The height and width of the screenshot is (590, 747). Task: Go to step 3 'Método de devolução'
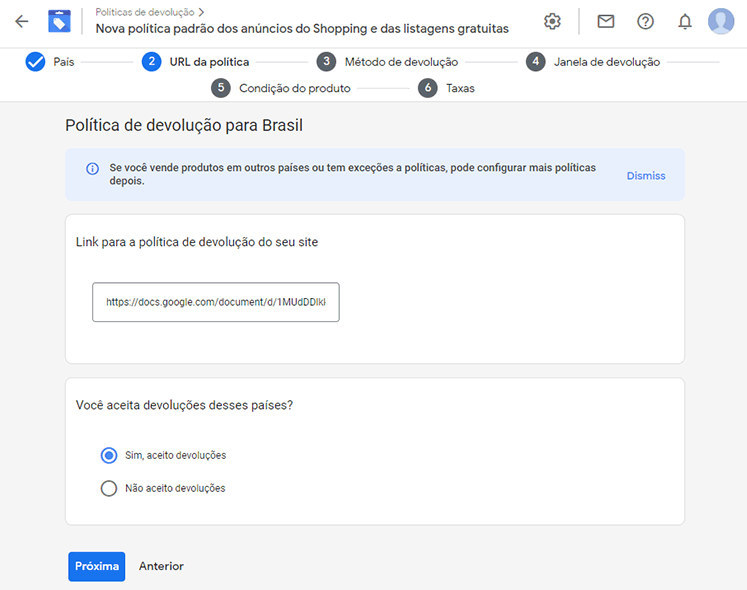click(x=387, y=62)
